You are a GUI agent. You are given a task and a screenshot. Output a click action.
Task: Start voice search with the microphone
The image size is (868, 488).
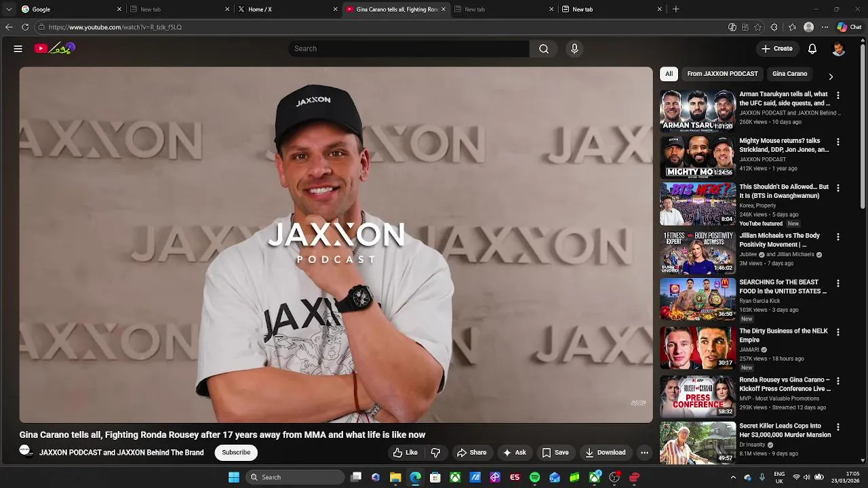[x=574, y=49]
